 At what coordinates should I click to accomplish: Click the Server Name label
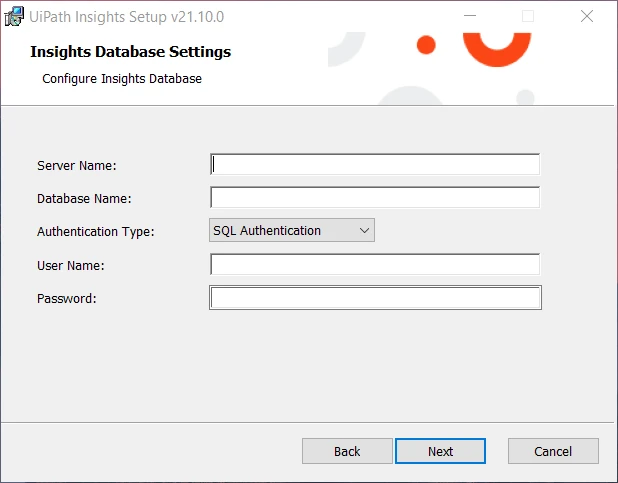77,166
